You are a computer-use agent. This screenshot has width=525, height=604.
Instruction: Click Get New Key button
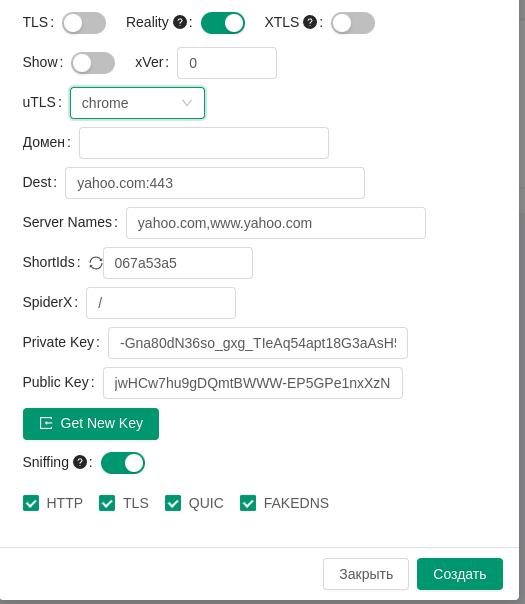[91, 424]
